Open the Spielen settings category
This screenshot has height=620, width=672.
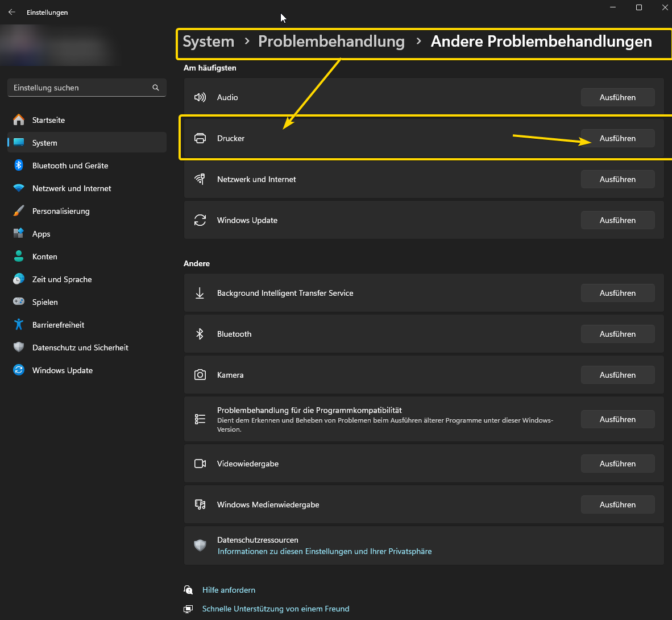45,302
